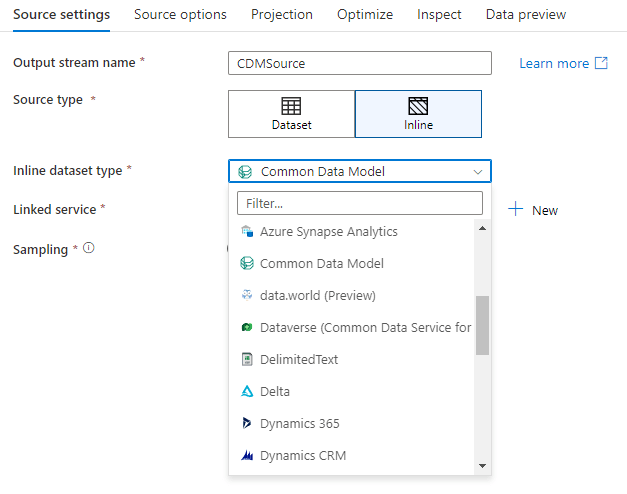Click the data.world (Preview) icon
Image resolution: width=627 pixels, height=494 pixels.
247,296
